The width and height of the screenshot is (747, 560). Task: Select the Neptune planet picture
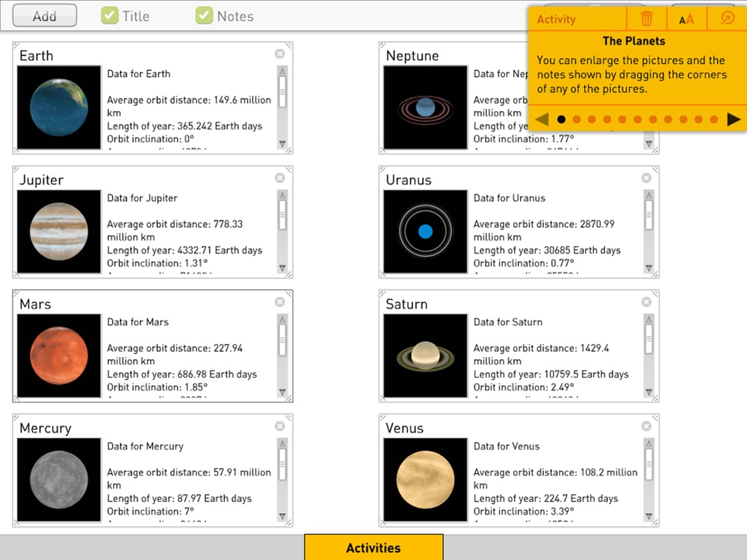pos(426,108)
